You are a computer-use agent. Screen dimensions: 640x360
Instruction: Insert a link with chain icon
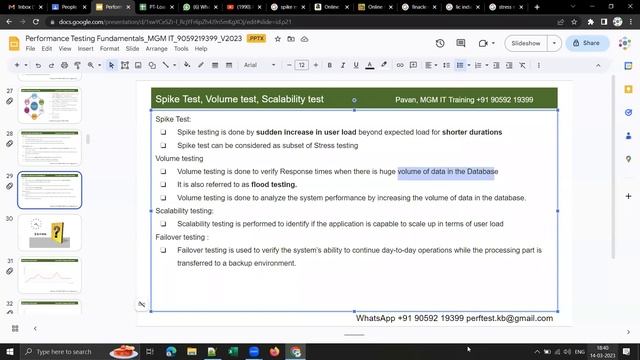400,65
